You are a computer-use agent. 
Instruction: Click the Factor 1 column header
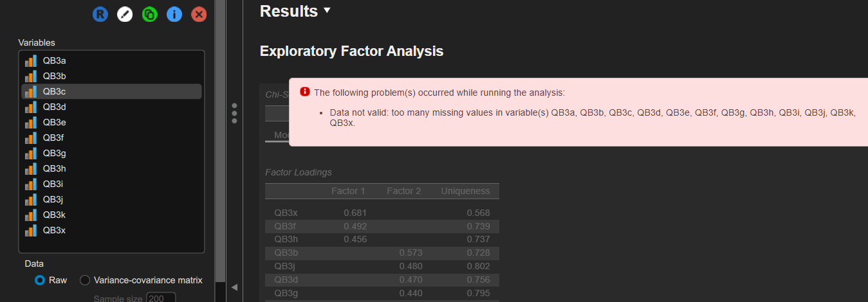pyautogui.click(x=347, y=191)
